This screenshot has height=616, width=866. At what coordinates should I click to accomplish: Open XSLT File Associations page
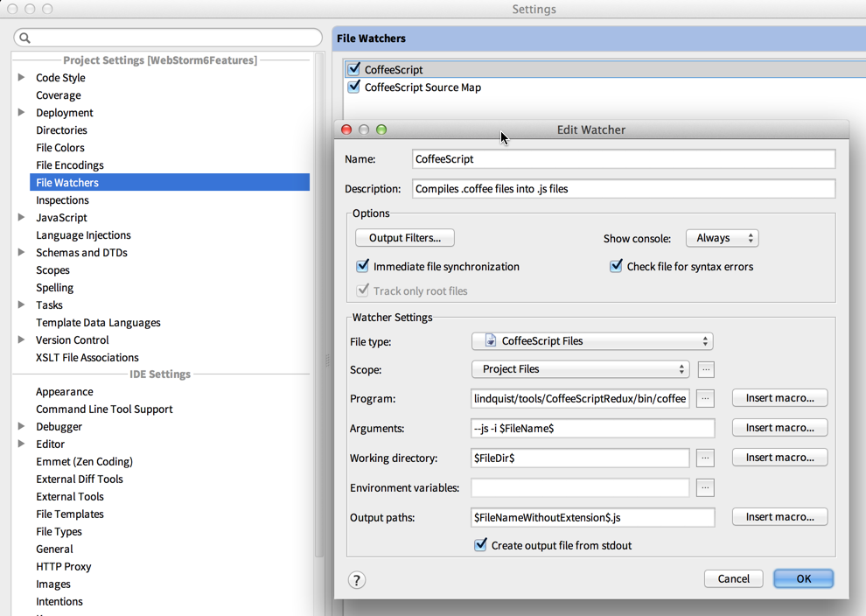coord(87,358)
